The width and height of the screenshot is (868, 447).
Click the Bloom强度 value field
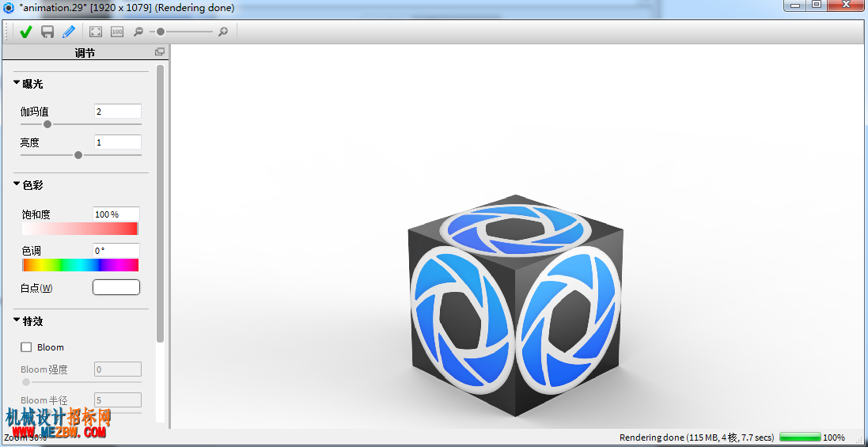117,369
